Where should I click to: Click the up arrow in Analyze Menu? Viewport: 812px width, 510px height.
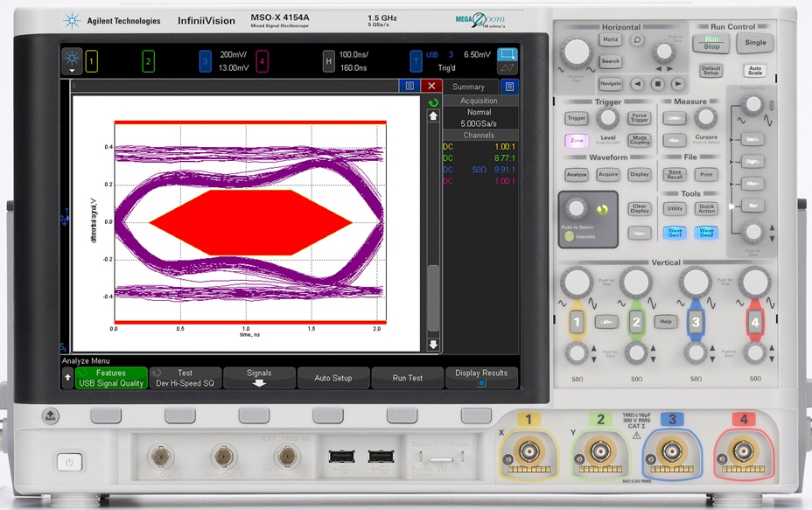67,378
